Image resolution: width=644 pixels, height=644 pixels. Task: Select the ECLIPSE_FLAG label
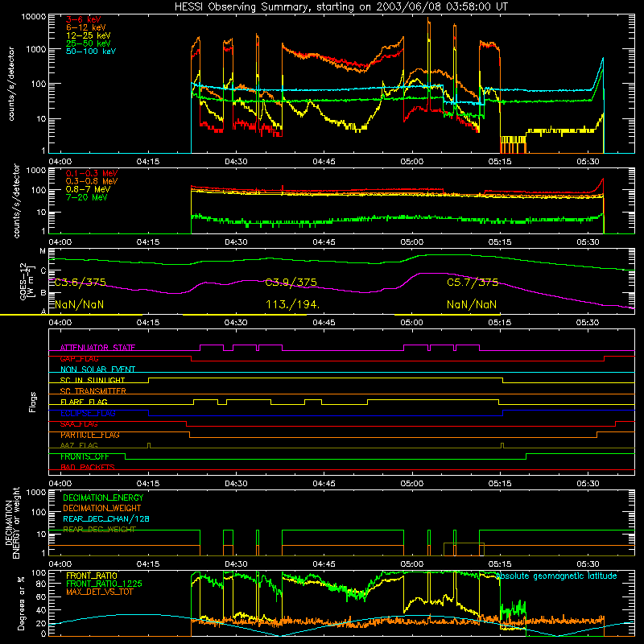tap(88, 413)
